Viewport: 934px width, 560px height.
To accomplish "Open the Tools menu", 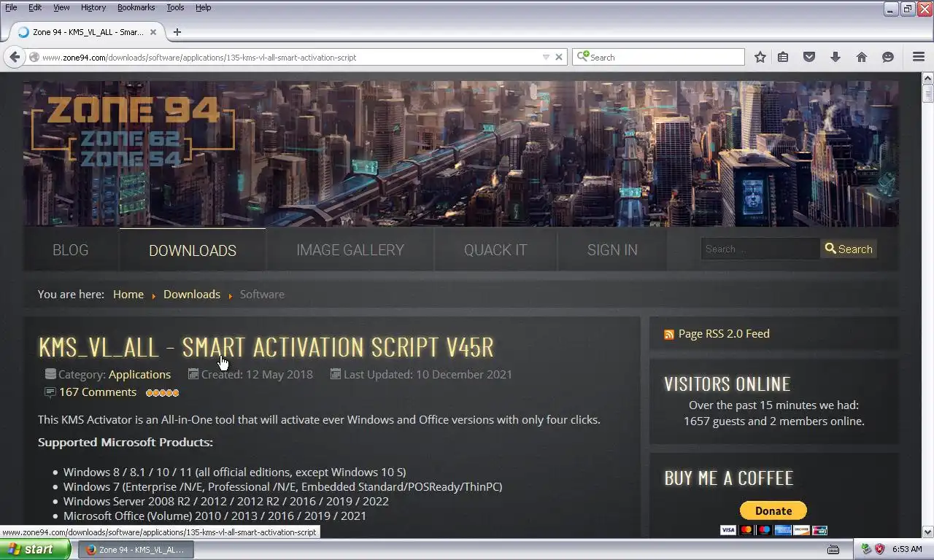I will coord(175,7).
